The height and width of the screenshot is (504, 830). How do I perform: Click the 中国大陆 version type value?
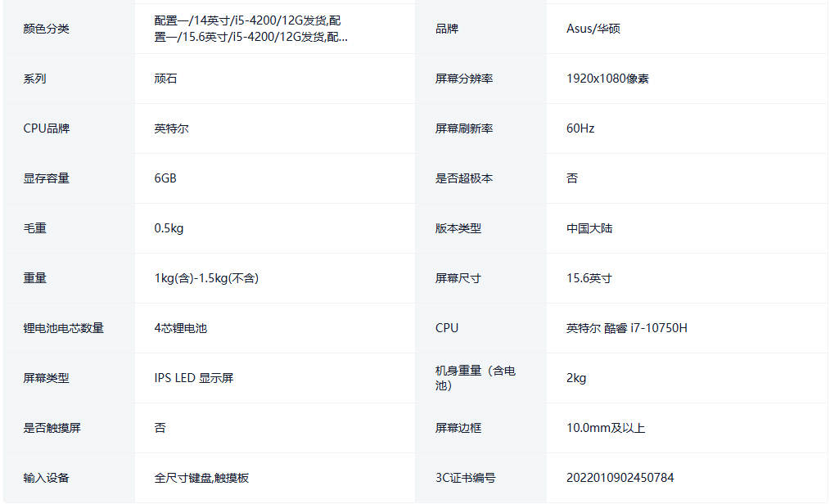pyautogui.click(x=589, y=228)
